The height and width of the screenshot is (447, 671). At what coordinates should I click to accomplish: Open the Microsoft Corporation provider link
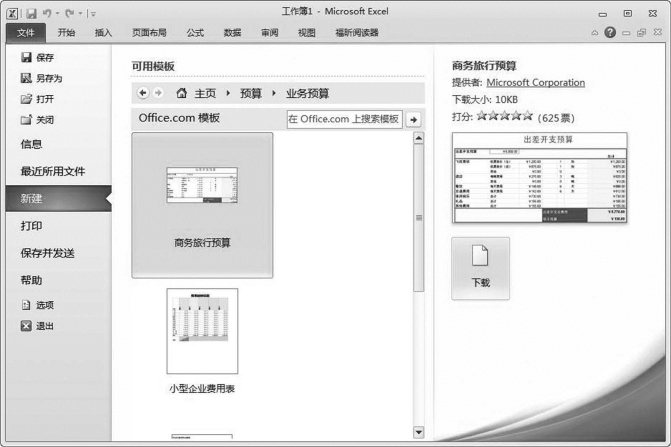click(x=535, y=83)
